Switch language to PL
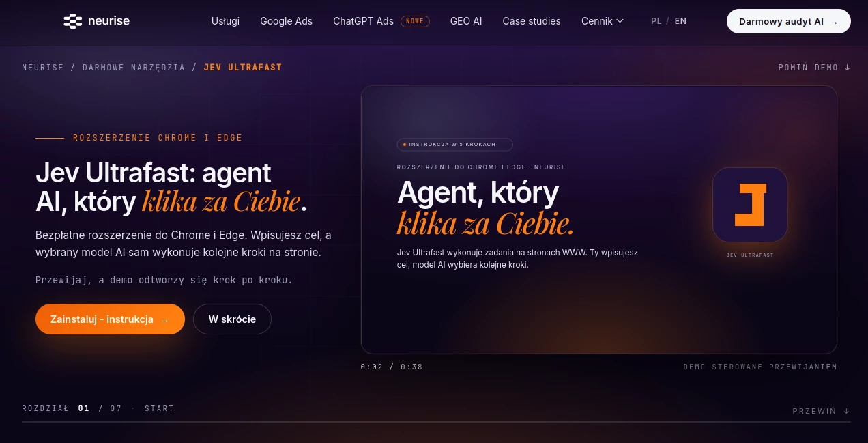The width and height of the screenshot is (868, 443). coord(656,21)
